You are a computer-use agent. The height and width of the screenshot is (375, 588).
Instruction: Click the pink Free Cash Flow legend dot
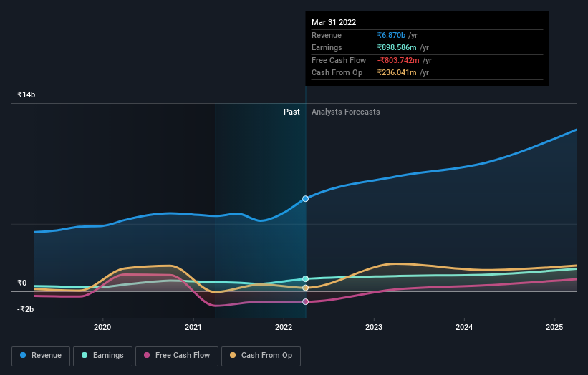click(147, 355)
